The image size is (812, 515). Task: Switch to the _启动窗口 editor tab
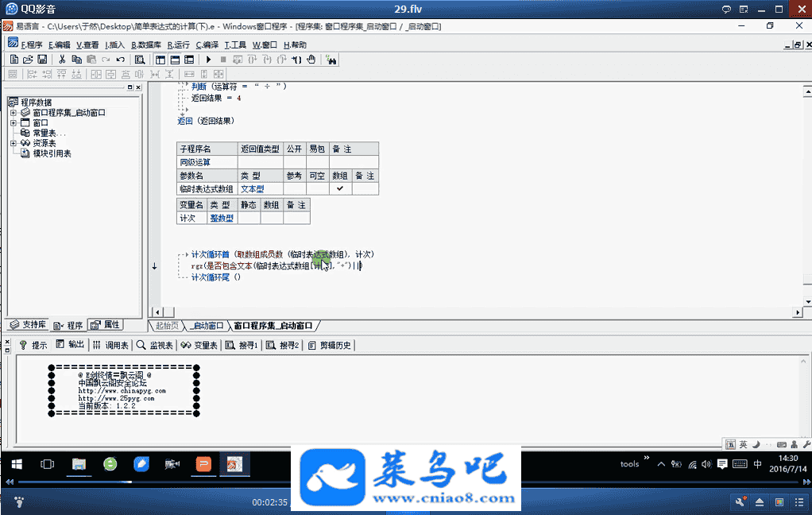[x=206, y=326]
